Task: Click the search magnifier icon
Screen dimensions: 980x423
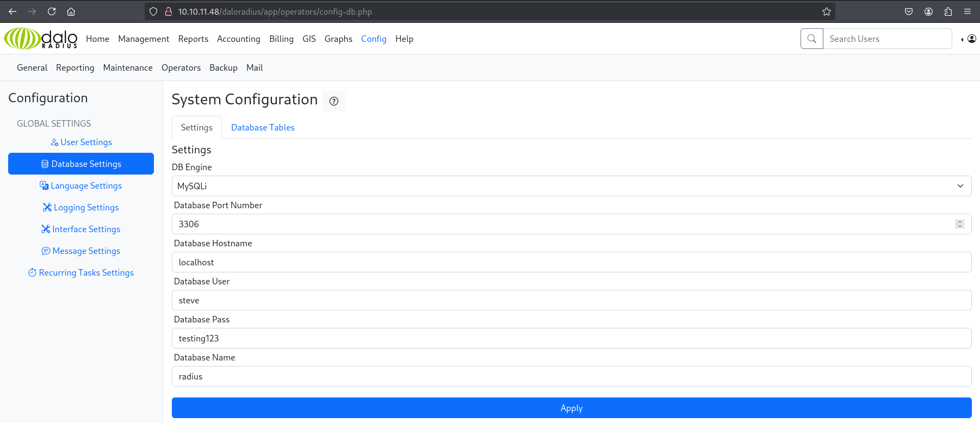Action: click(x=811, y=39)
